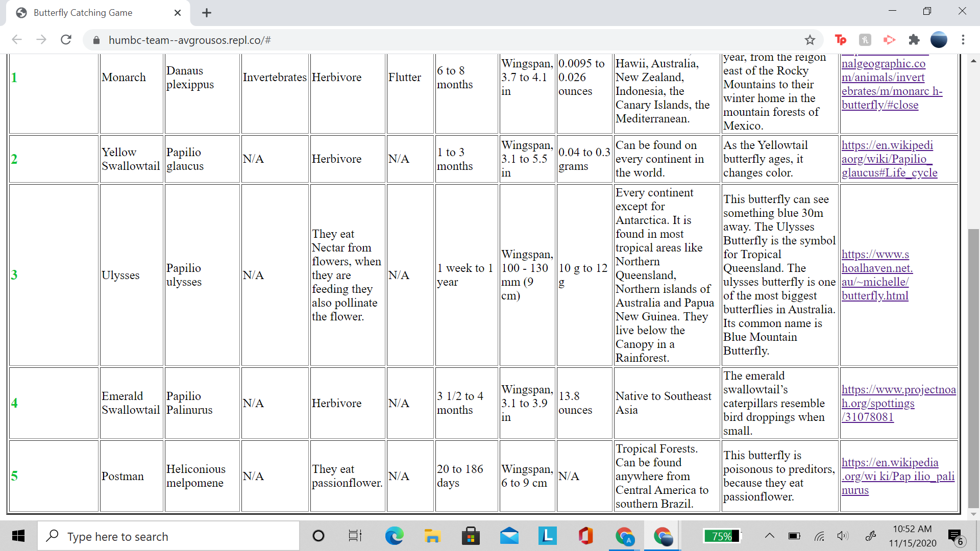This screenshot has height=551, width=980.
Task: Go back with the back arrow
Action: coord(17,40)
